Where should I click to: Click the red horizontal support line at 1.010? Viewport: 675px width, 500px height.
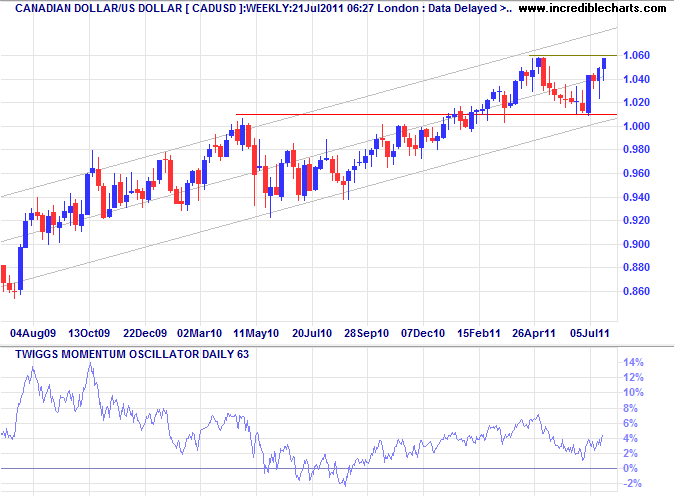[x=426, y=115]
